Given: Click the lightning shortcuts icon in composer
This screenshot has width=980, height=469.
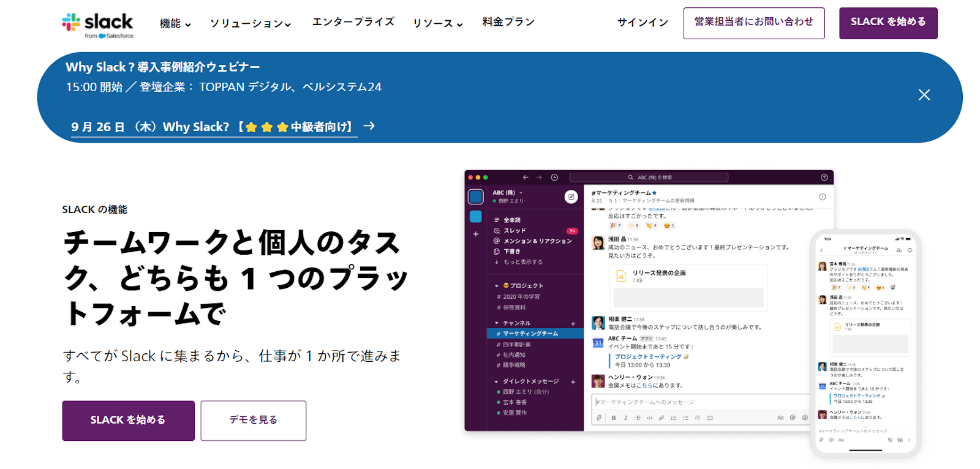Looking at the screenshot, I should [x=599, y=418].
